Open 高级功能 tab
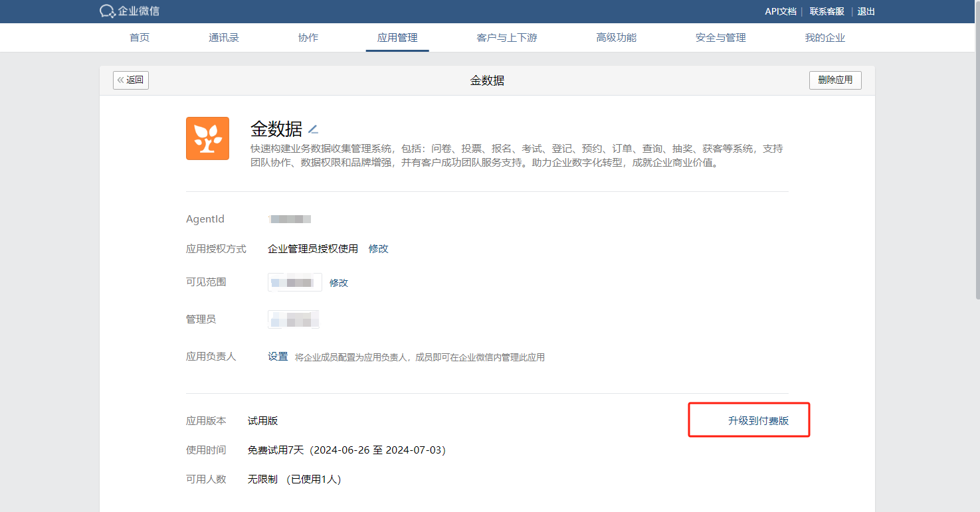Image resolution: width=980 pixels, height=512 pixels. [x=617, y=38]
